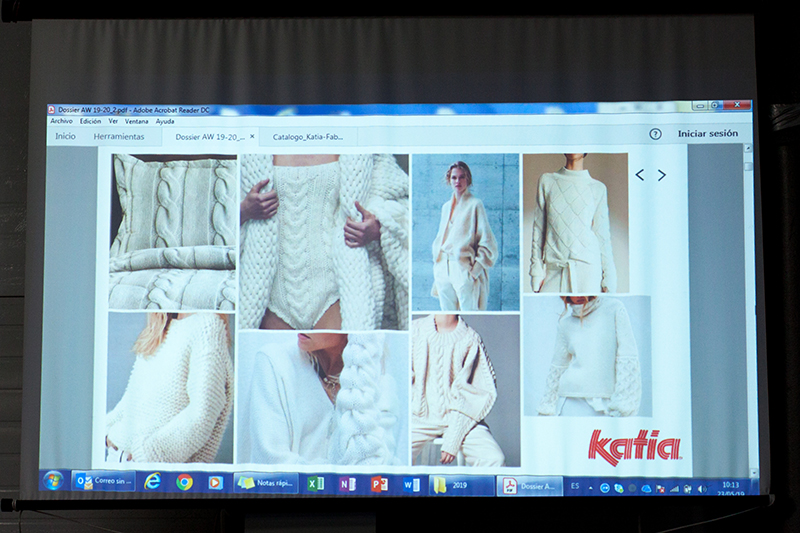Select the 'Dossier AW 19-20_...' document tab
This screenshot has width=800, height=533.
(x=210, y=137)
